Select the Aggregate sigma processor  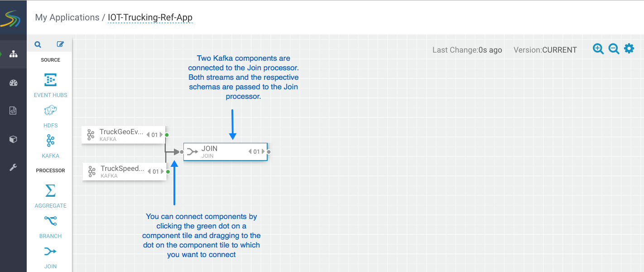click(x=50, y=190)
